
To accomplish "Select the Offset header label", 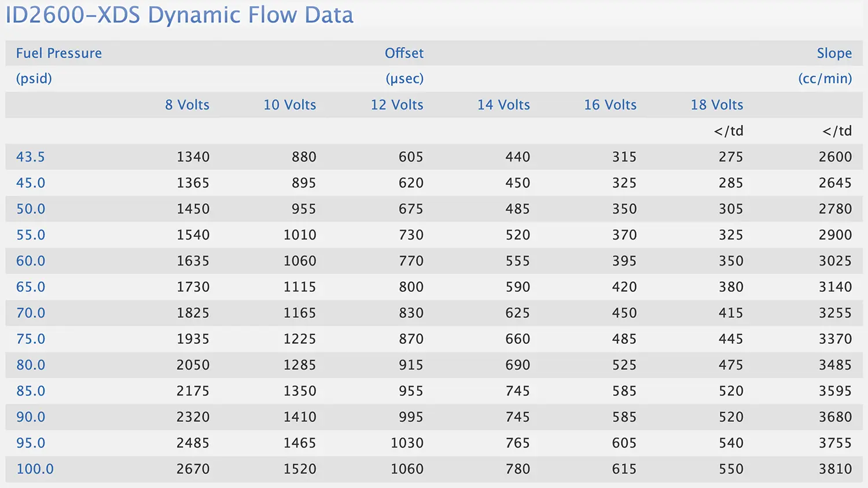I will point(404,53).
